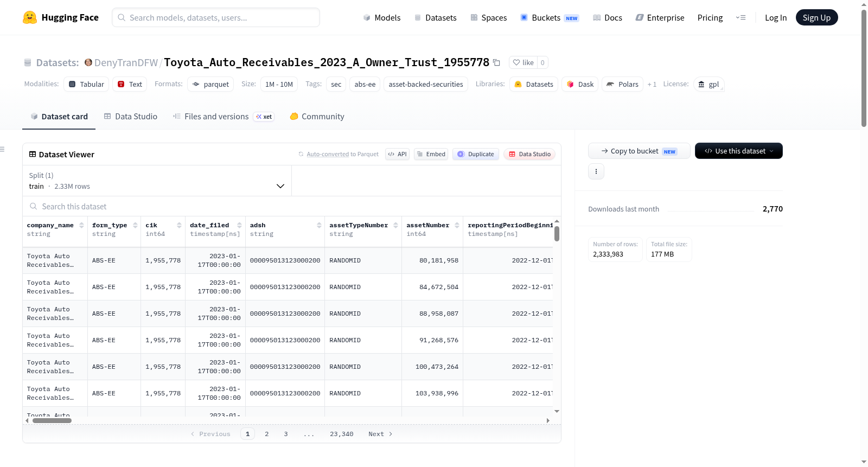The width and height of the screenshot is (868, 467).
Task: Jump to last page 23,340
Action: tap(342, 434)
